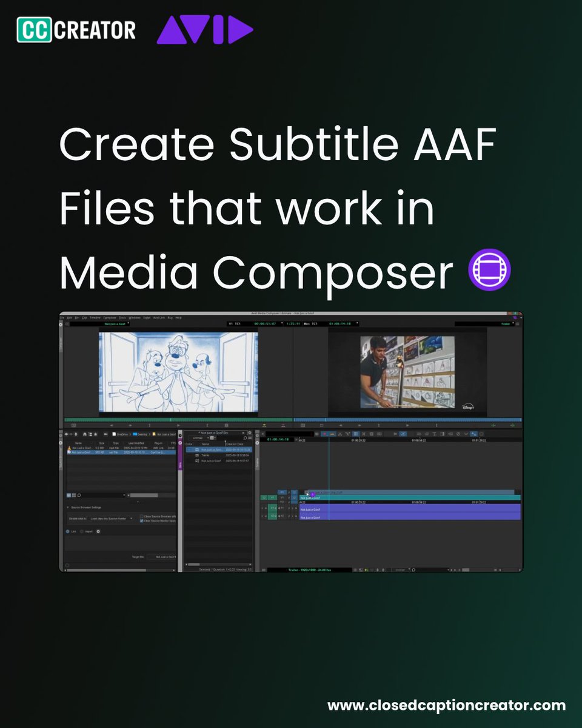Select the Import radio button
The width and height of the screenshot is (582, 728).
82,531
